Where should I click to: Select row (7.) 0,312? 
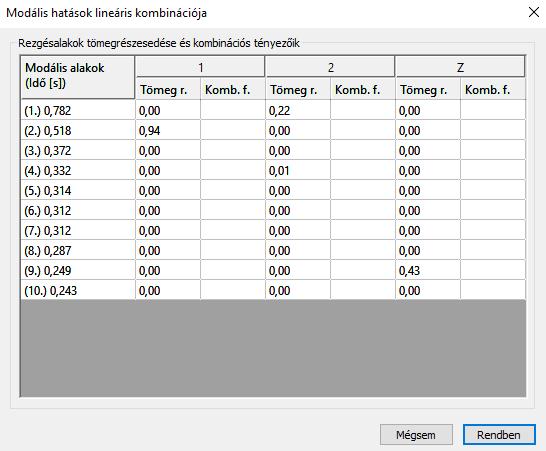tap(78, 231)
